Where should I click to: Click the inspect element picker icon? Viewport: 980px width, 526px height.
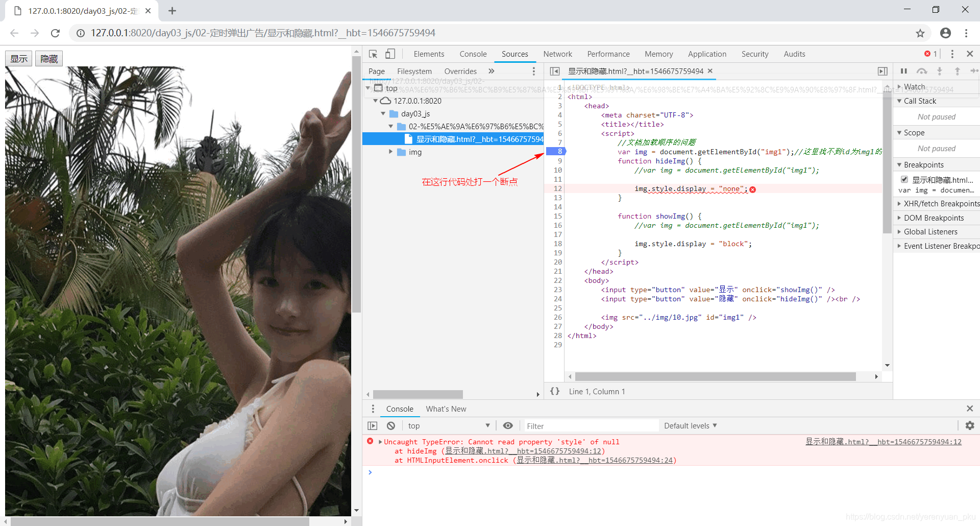coord(373,54)
